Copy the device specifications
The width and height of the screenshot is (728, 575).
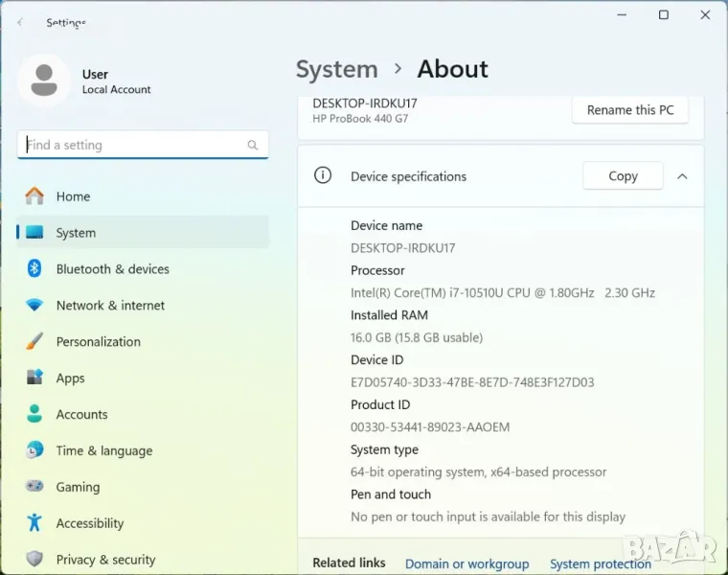point(623,176)
